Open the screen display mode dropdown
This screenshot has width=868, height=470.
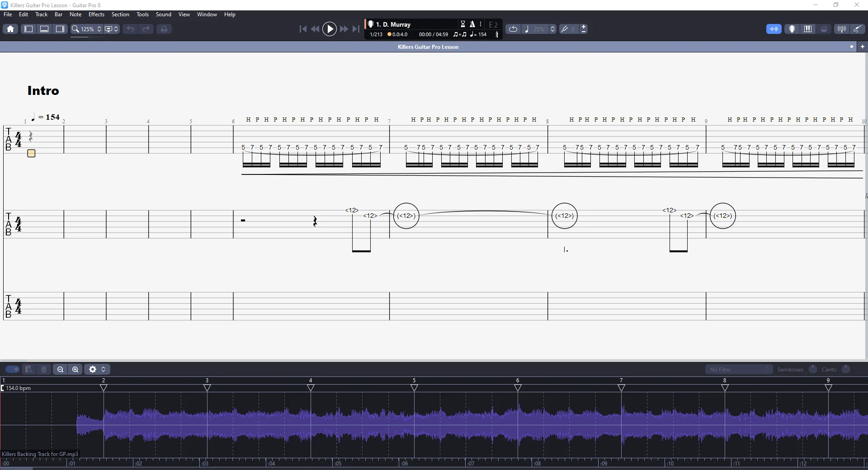point(112,29)
